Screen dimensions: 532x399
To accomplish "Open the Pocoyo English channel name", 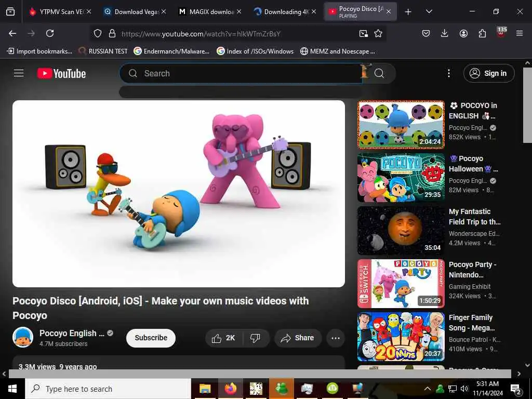I will click(x=72, y=333).
